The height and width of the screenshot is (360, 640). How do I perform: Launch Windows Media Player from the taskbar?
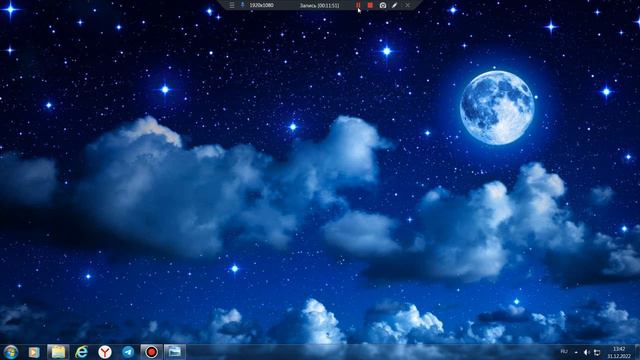click(34, 352)
